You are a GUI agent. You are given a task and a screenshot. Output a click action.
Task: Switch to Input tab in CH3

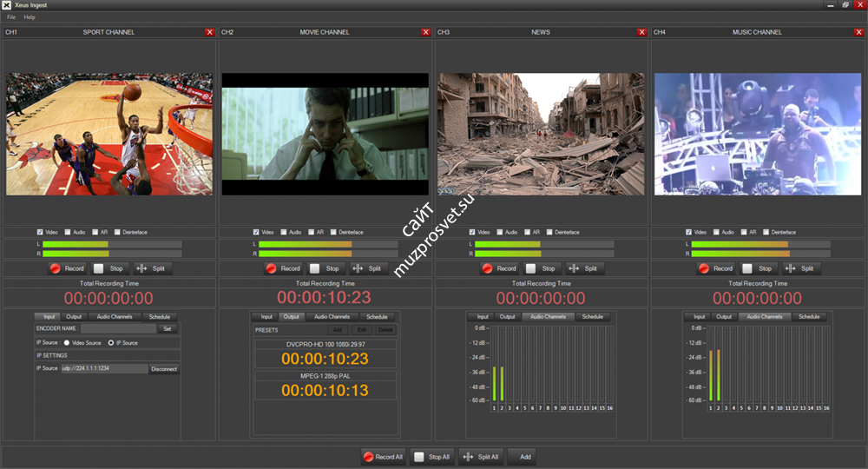tap(483, 317)
